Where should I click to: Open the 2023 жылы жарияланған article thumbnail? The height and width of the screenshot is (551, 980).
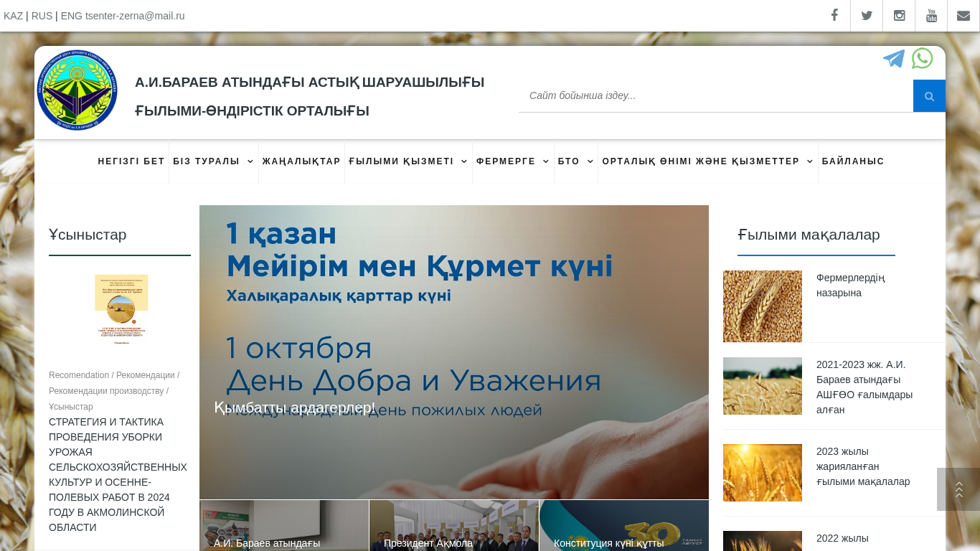(x=763, y=473)
